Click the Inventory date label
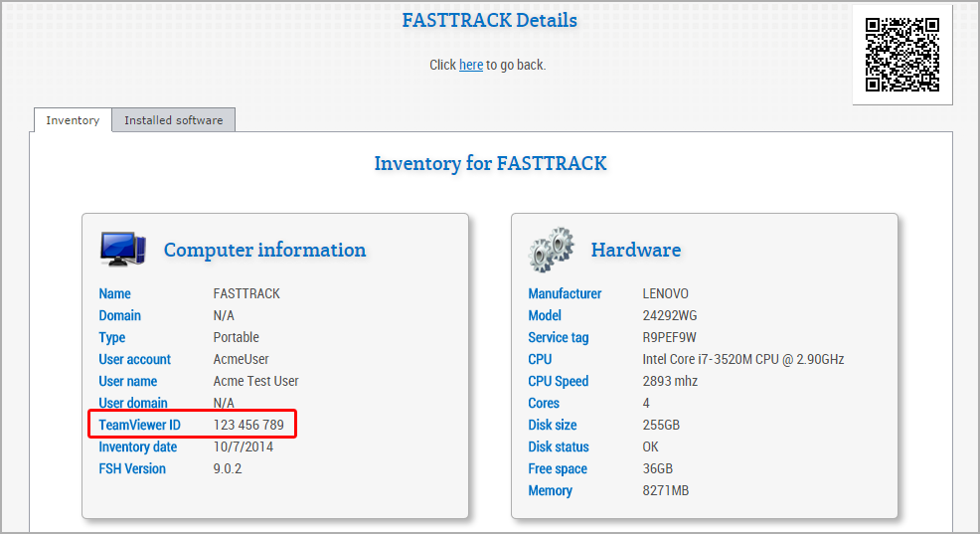980x534 pixels. click(137, 447)
